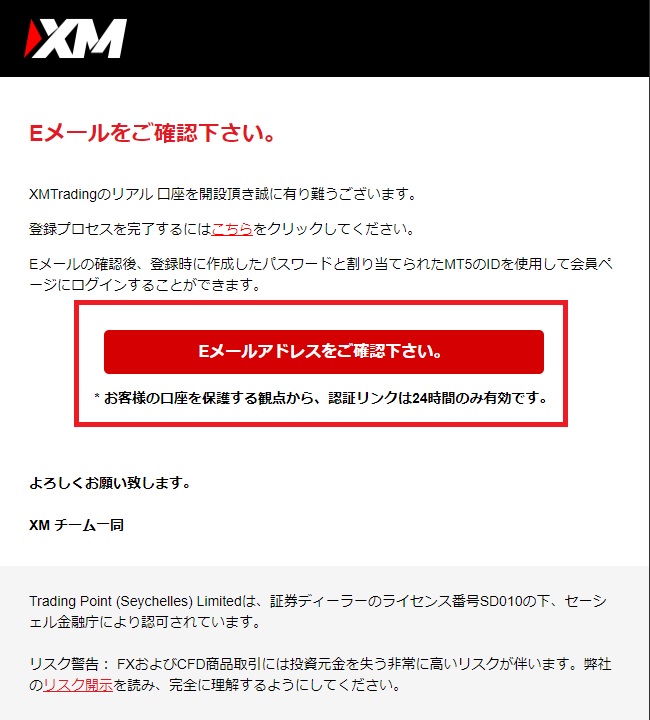Click the XM チーム一同 signature
Viewport: 650px width, 720px height.
coord(77,525)
